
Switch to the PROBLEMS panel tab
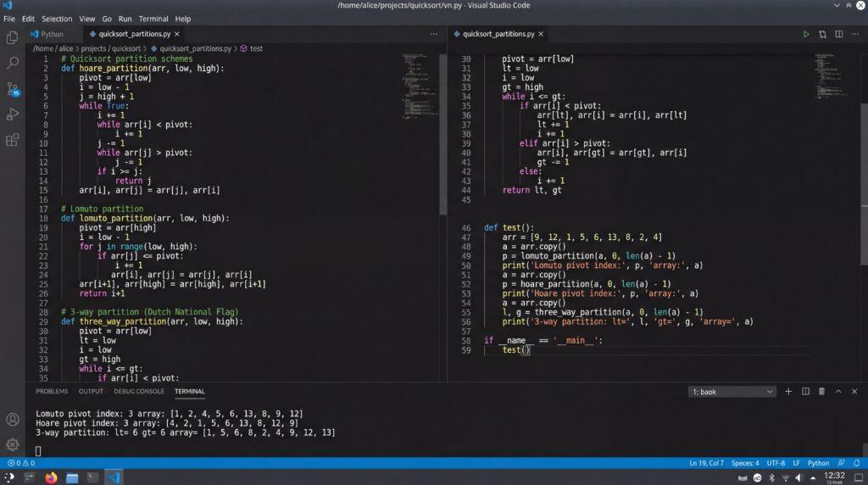pyautogui.click(x=52, y=392)
